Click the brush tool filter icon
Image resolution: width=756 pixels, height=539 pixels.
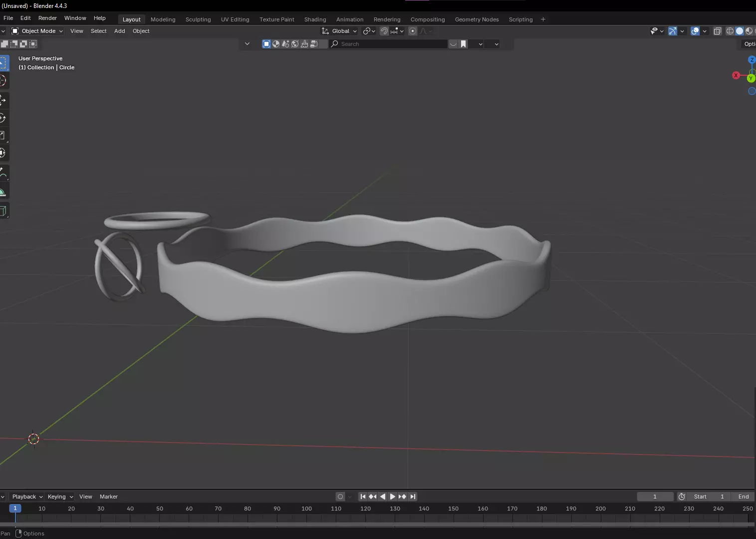click(304, 44)
